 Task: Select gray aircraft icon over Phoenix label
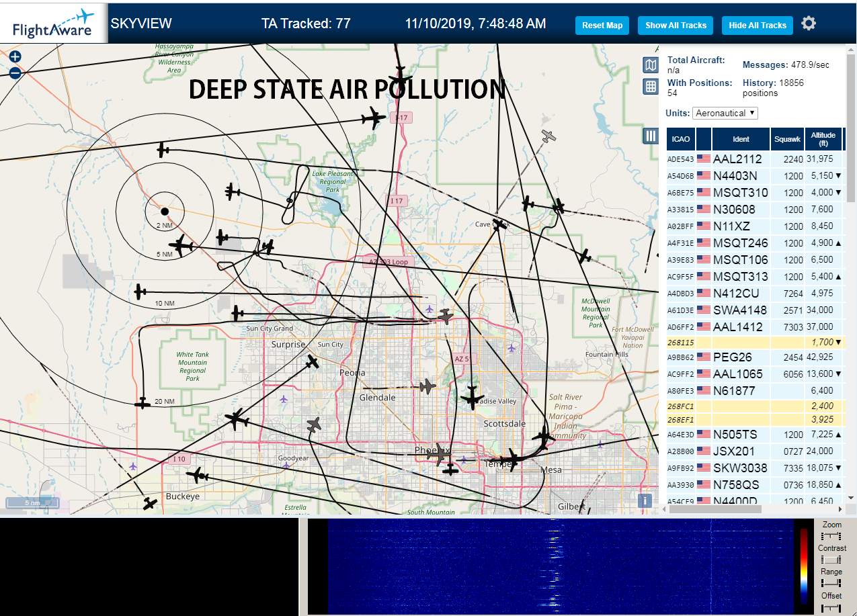tap(439, 454)
